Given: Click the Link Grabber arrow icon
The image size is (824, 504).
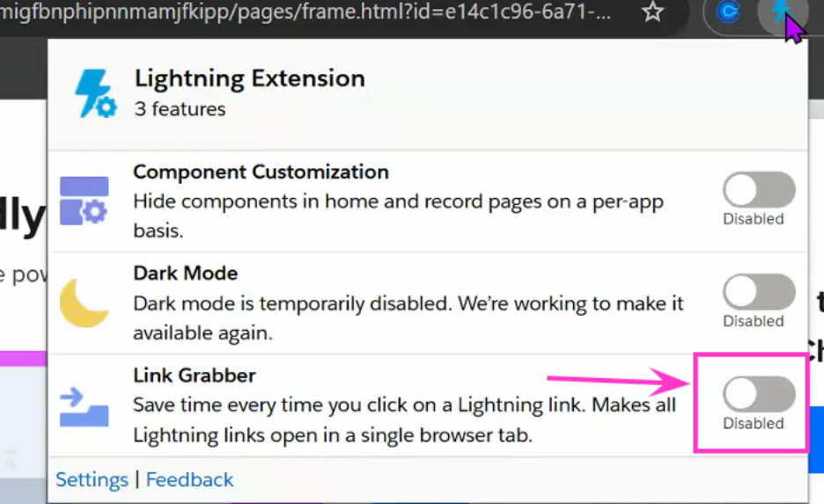Looking at the screenshot, I should (x=85, y=406).
